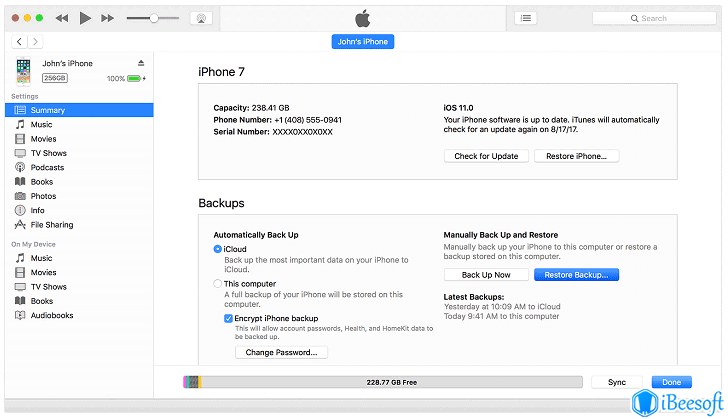Open the AirPlay output icon

pos(201,18)
